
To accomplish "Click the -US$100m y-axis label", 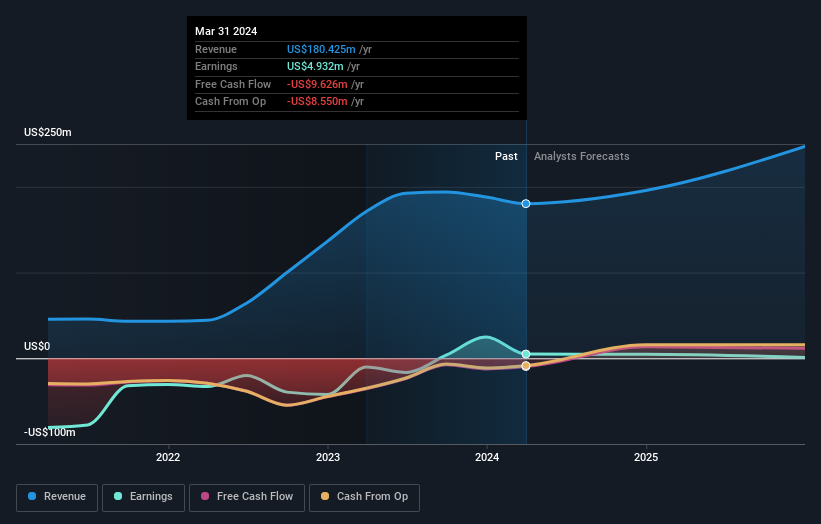I will pyautogui.click(x=50, y=432).
